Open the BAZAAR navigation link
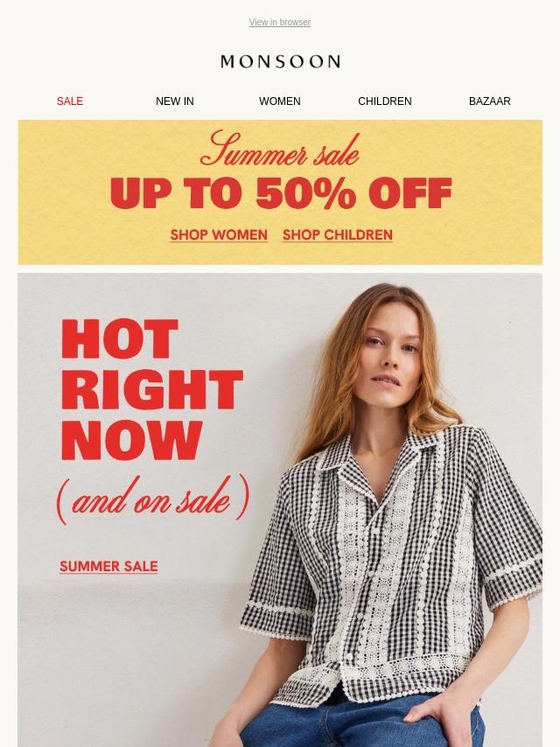This screenshot has height=747, width=560. click(x=489, y=101)
